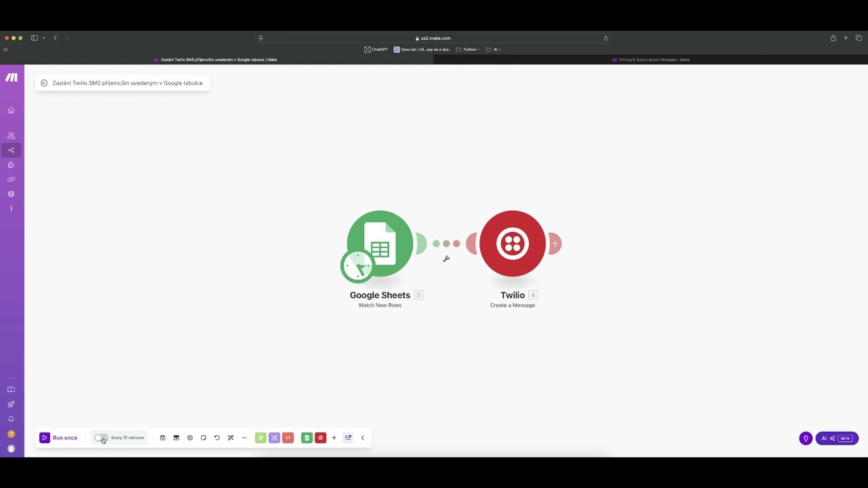Show Safari tab overview
Image resolution: width=868 pixels, height=488 pixels.
(x=859, y=38)
